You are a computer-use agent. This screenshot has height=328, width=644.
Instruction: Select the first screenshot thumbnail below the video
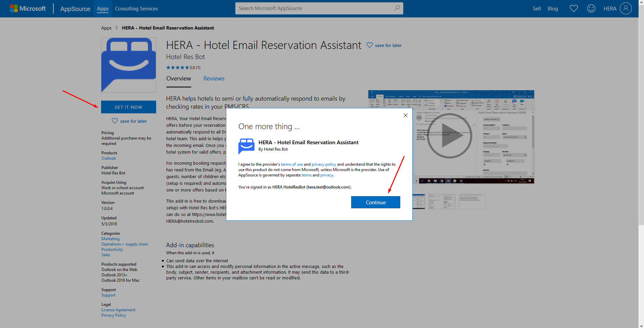[419, 201]
